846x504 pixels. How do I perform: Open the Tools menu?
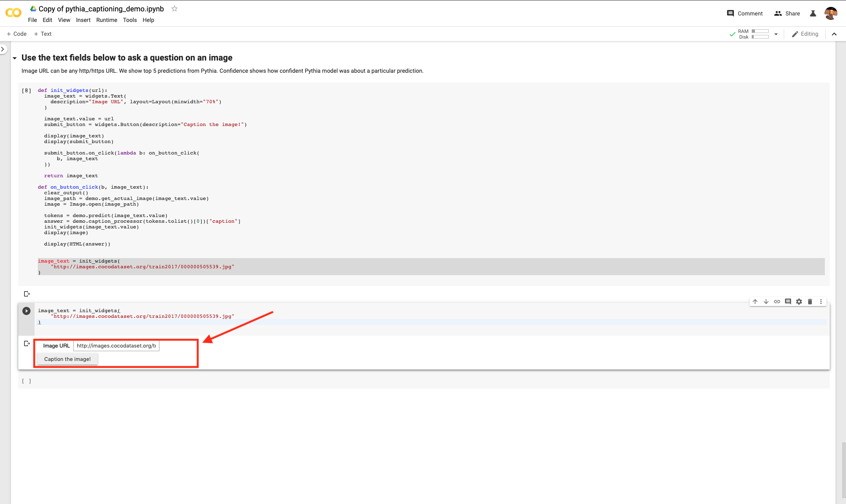click(x=130, y=20)
